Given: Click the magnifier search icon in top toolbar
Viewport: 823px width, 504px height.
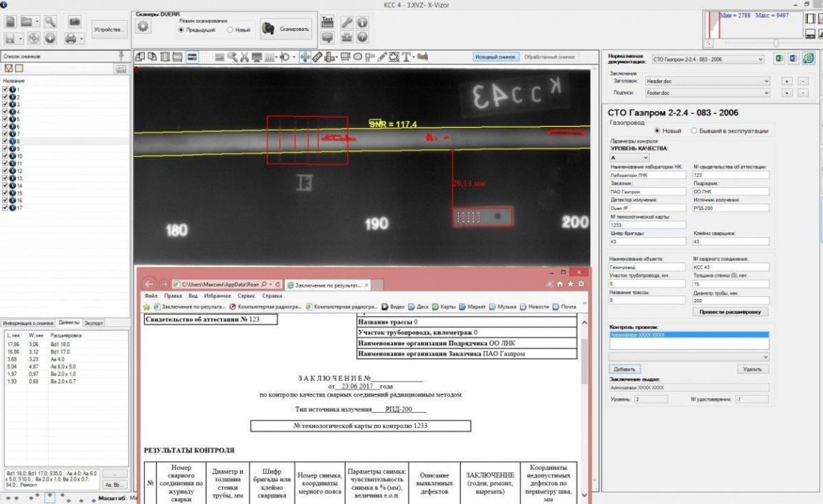Looking at the screenshot, I should point(52,22).
